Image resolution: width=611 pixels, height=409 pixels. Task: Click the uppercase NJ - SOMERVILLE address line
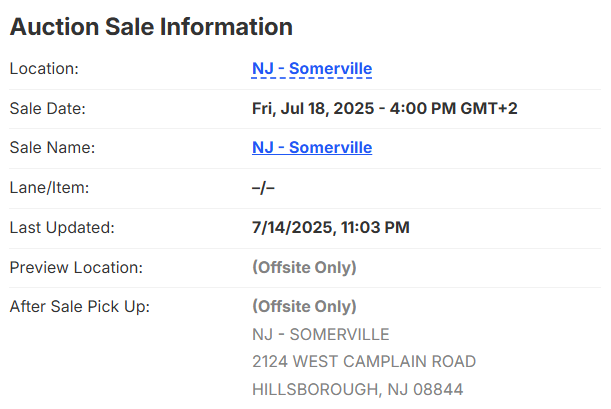point(320,334)
